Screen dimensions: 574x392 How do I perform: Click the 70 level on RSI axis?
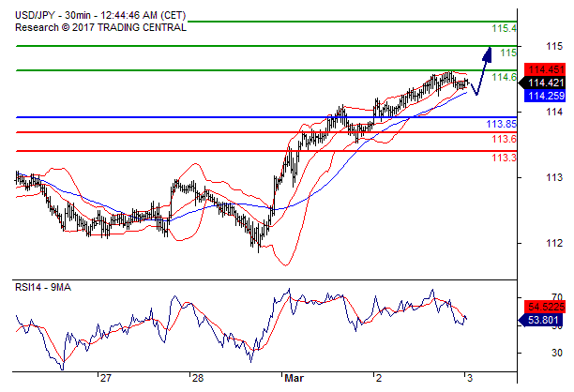click(531, 296)
